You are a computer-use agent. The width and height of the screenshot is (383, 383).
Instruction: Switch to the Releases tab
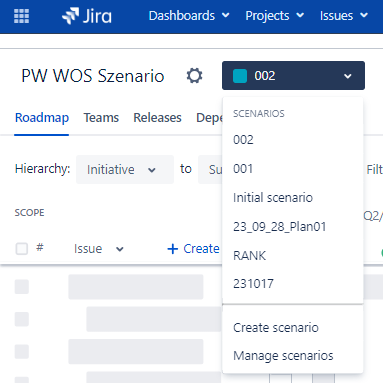tap(157, 118)
